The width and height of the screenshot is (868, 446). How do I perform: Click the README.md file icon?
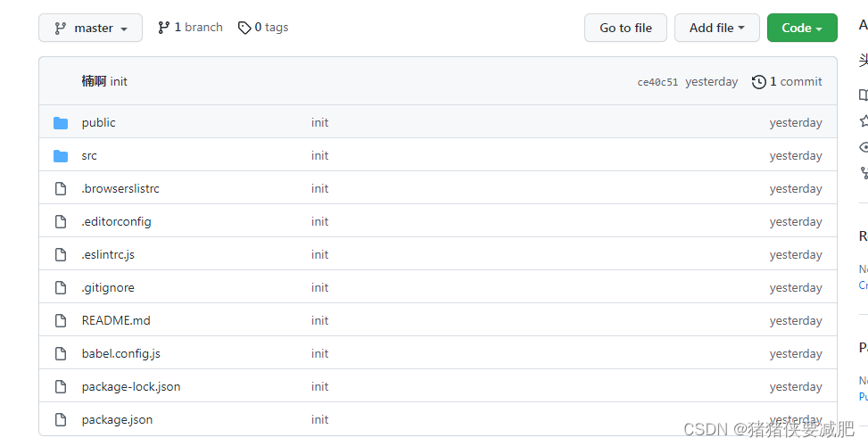(61, 320)
